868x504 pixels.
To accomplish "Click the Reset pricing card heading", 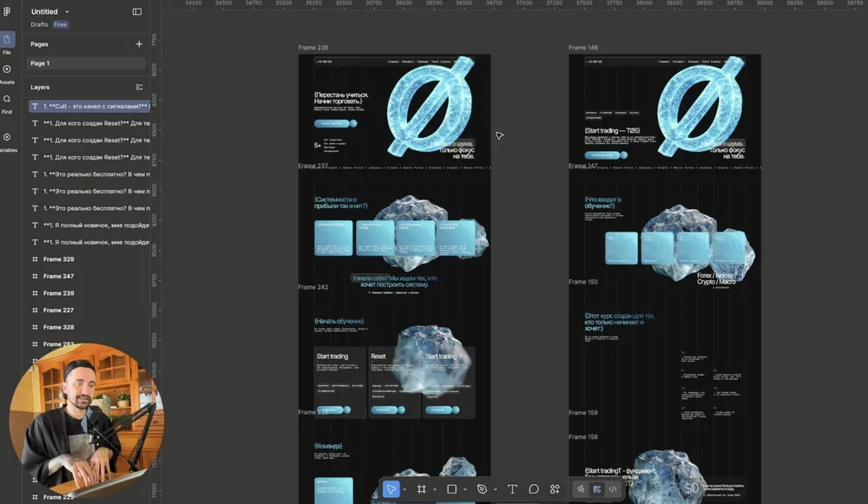I will [378, 357].
